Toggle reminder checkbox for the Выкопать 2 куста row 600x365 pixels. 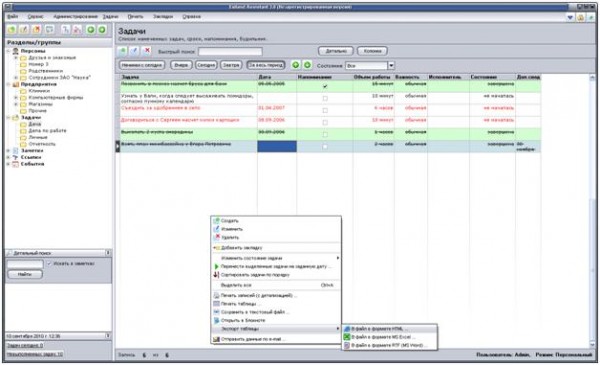click(x=325, y=134)
